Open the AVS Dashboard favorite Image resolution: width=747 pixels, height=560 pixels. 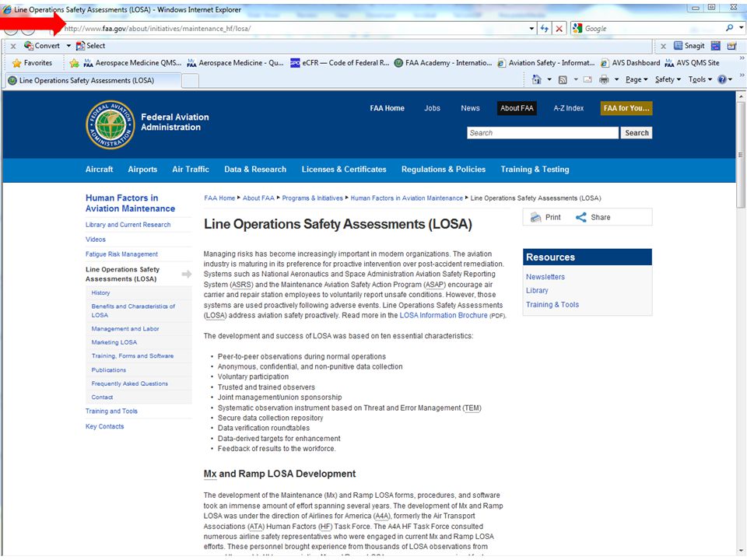[630, 63]
